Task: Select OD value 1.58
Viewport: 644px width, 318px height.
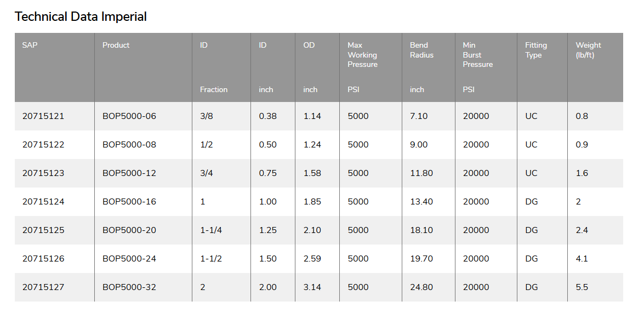Action: pos(312,173)
